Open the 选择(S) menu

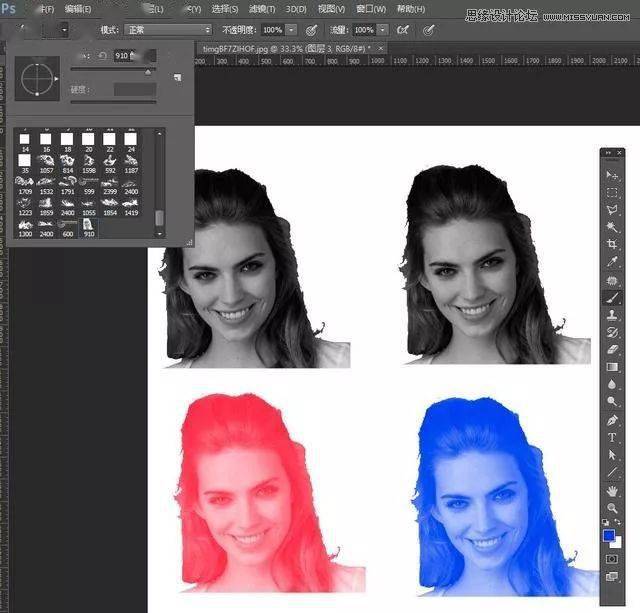pos(225,9)
